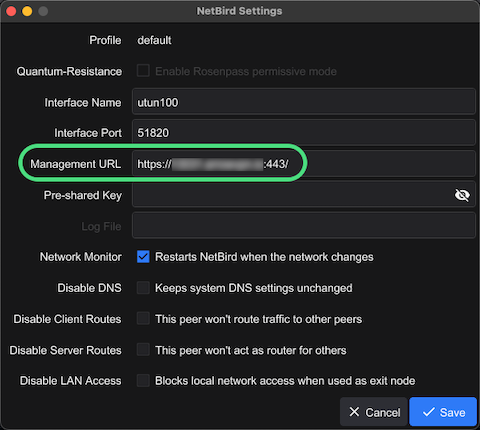Toggle Pre-shared Key visibility eye icon
Screen dimensions: 480x430
(x=462, y=195)
